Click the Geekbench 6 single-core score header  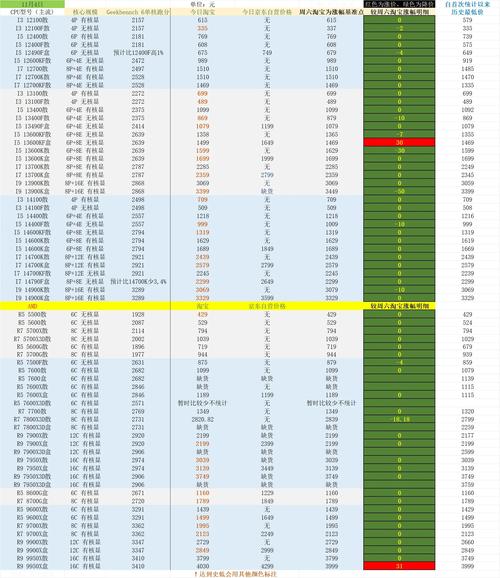click(138, 12)
